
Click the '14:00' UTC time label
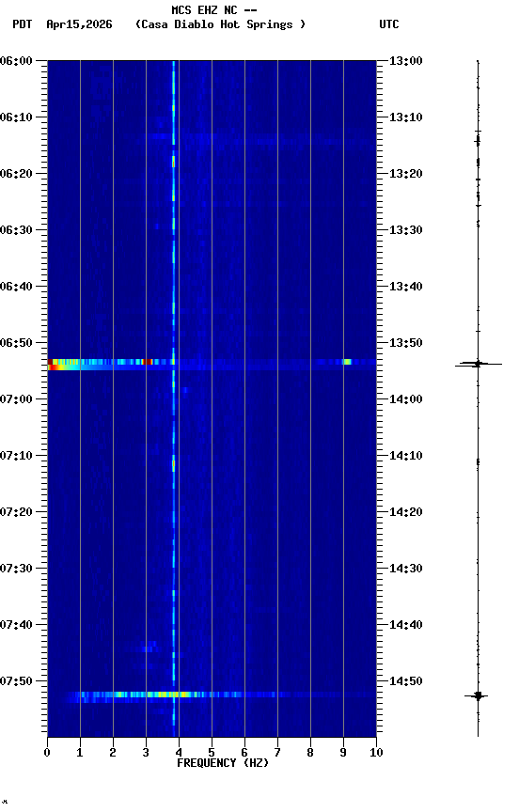[406, 399]
